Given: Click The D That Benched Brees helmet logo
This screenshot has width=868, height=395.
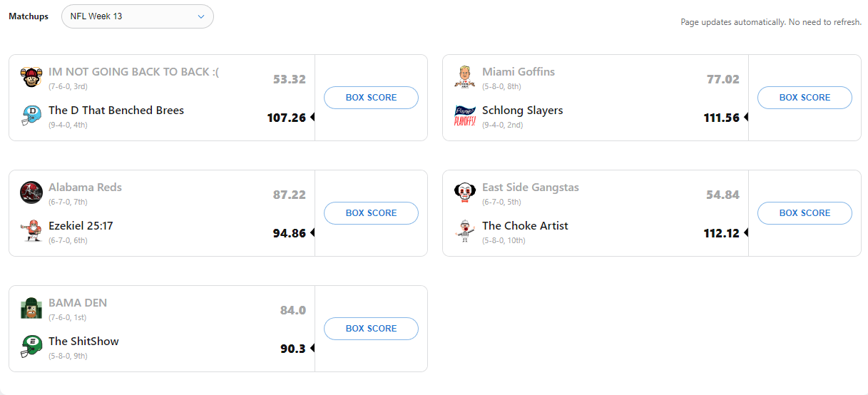Looking at the screenshot, I should click(x=31, y=115).
